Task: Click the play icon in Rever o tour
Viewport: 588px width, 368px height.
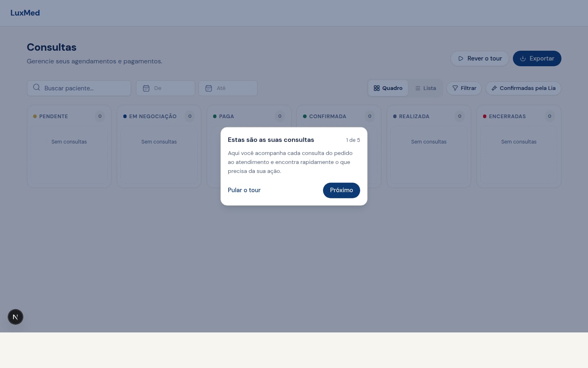Action: (x=461, y=58)
